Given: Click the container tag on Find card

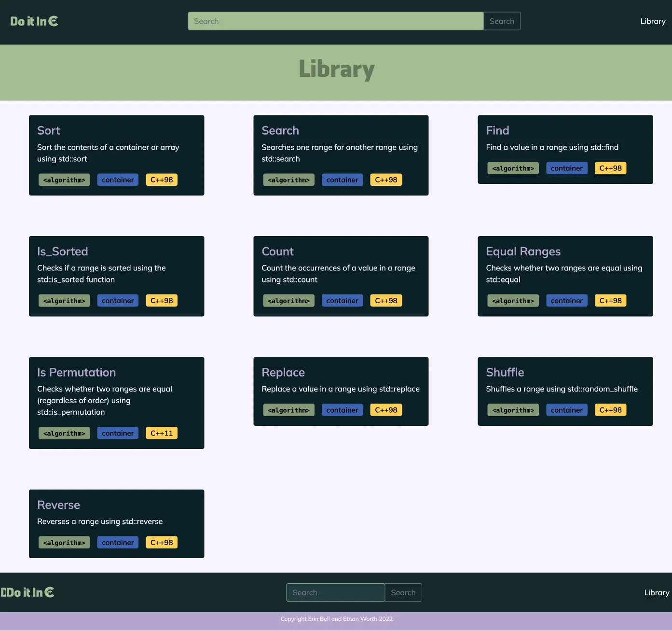Looking at the screenshot, I should pyautogui.click(x=567, y=168).
